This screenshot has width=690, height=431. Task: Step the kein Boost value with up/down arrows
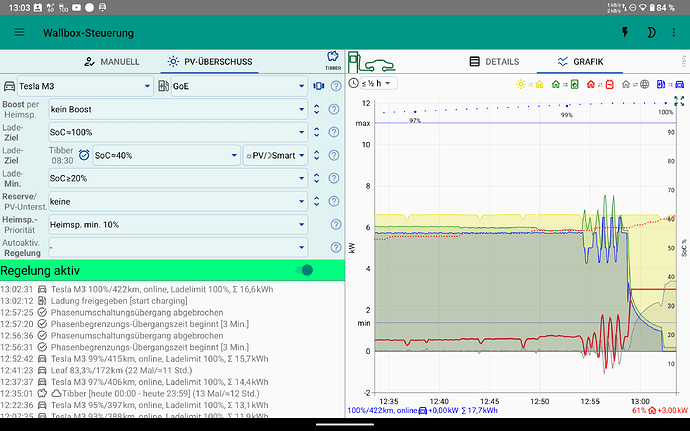[316, 109]
